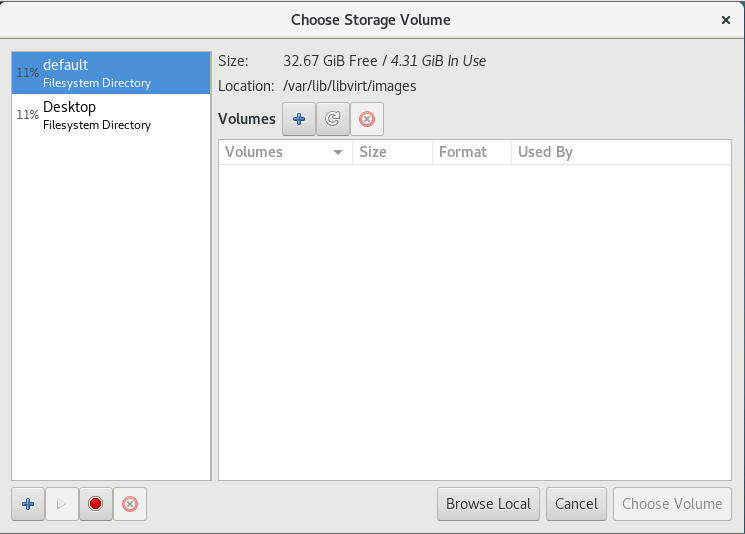Delete the selected storage pool
Viewport: 745px width, 534px height.
pyautogui.click(x=130, y=504)
